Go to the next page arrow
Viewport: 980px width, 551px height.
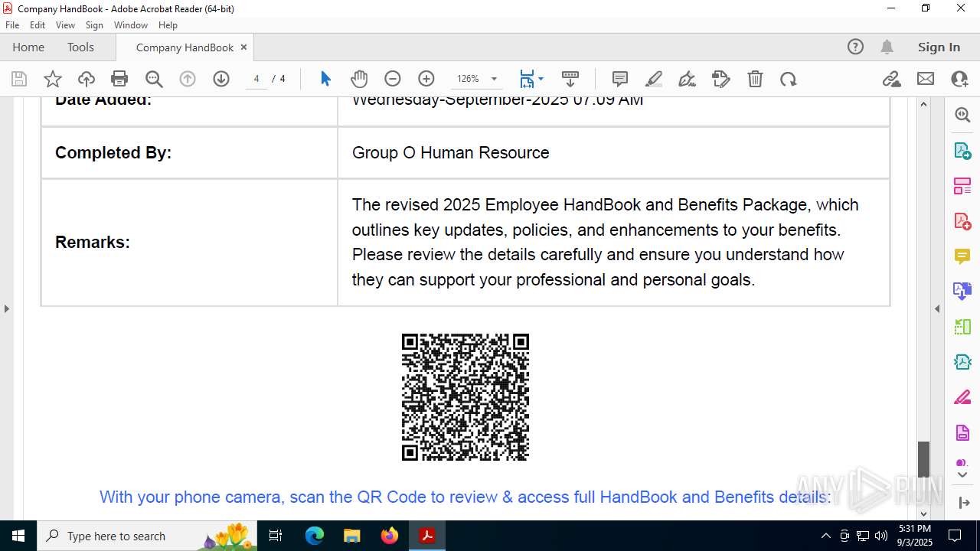[x=221, y=79]
